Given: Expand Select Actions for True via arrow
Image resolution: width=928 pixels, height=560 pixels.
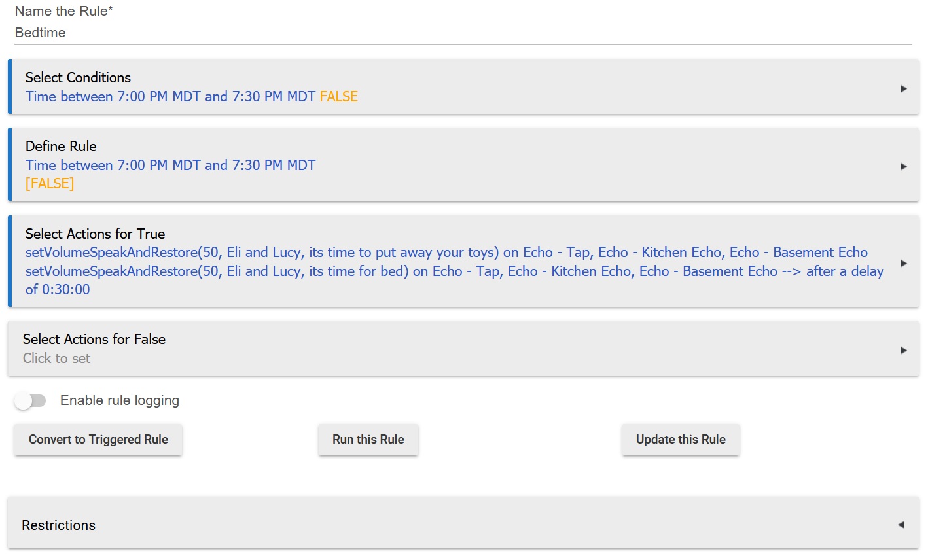Looking at the screenshot, I should click(x=903, y=263).
